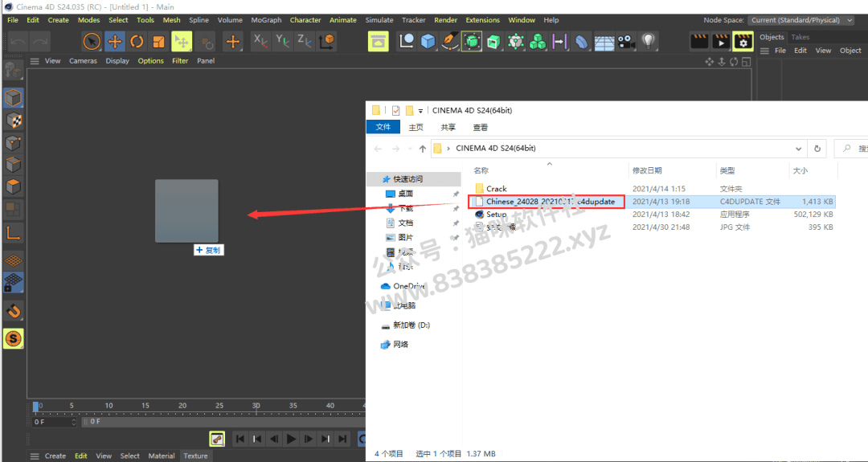The height and width of the screenshot is (462, 868).
Task: Click Explorer 主页 ribbon tab
Action: (416, 127)
